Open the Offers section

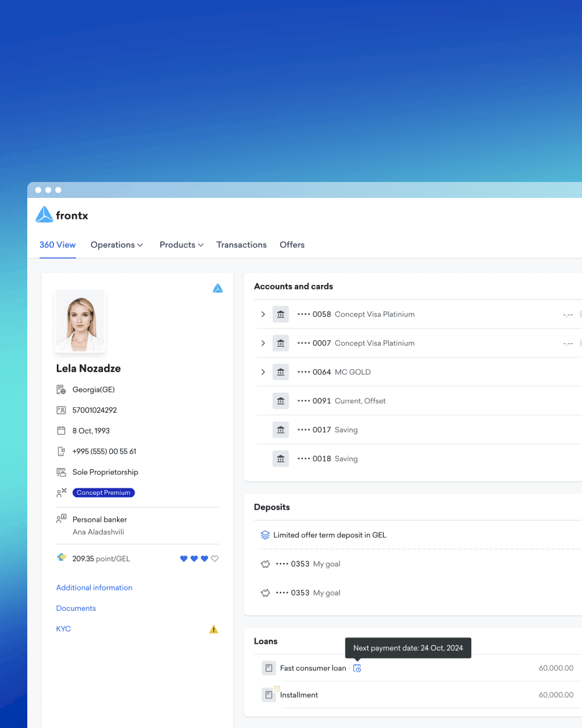point(292,245)
